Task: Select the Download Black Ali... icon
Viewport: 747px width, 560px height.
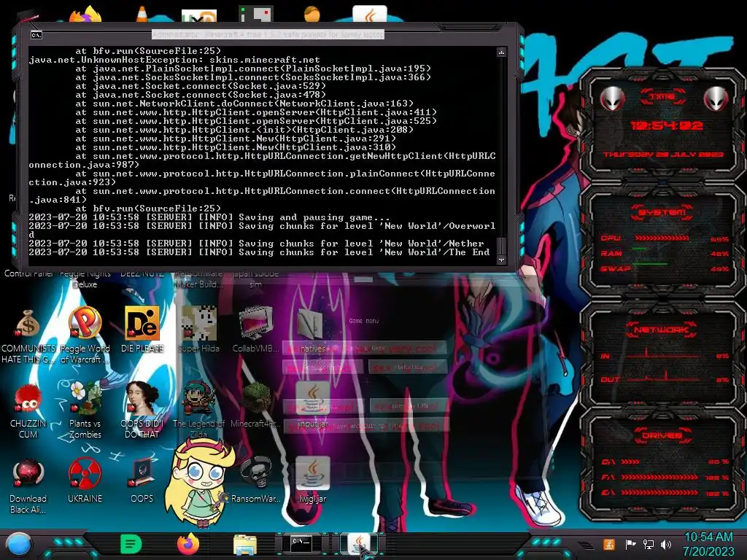Action: pos(28,486)
